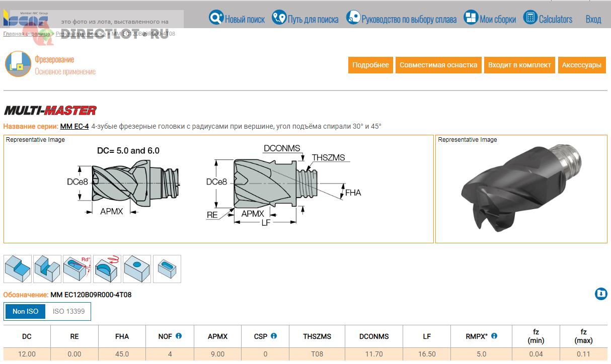Click the technical dimension drawing image
611x364 pixels.
pyautogui.click(x=218, y=189)
